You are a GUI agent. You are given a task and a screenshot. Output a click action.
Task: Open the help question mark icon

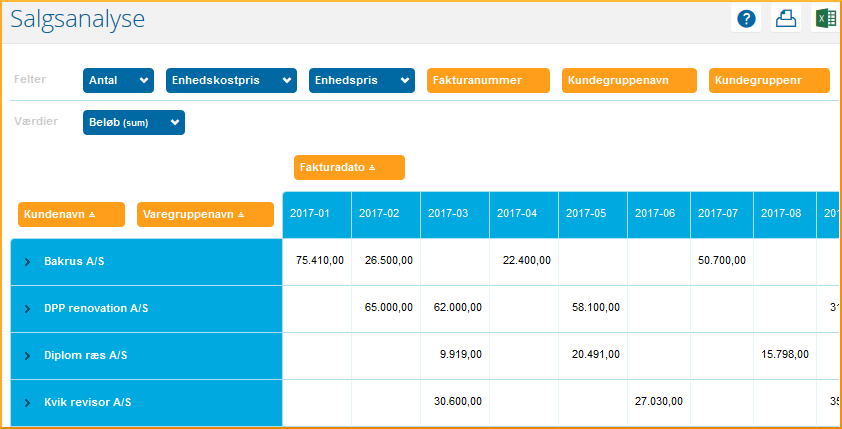[x=746, y=19]
